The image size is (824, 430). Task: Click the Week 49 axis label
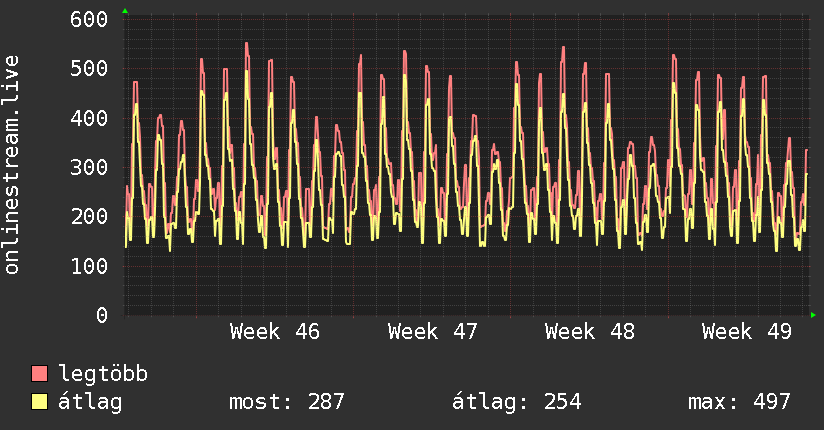747,332
